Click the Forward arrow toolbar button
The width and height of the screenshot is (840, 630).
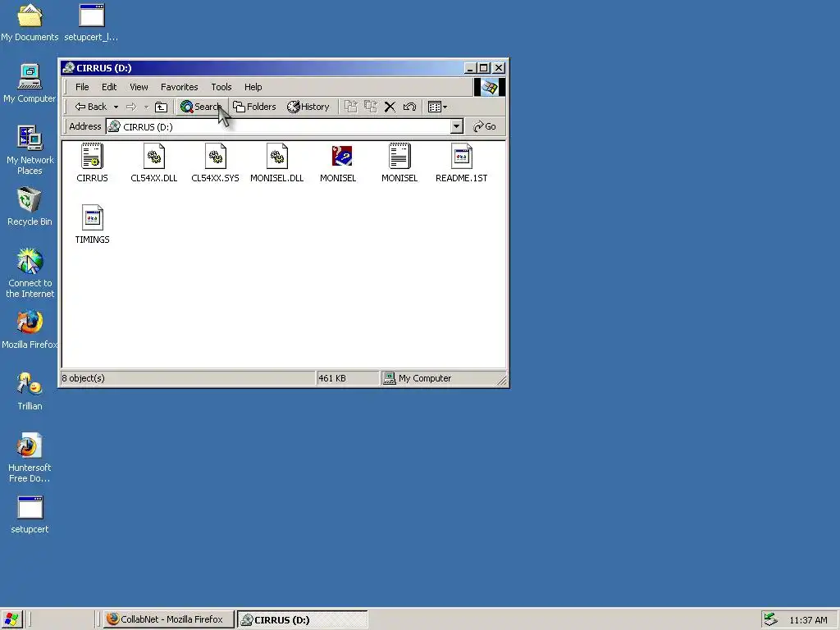click(131, 107)
